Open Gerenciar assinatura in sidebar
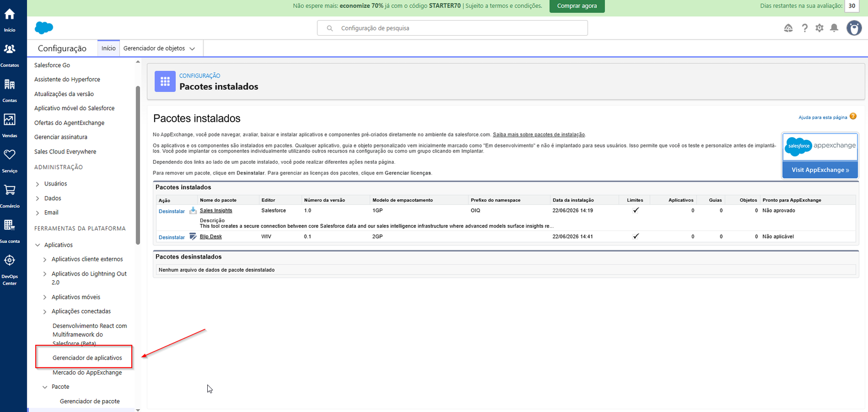The width and height of the screenshot is (868, 412). [x=61, y=137]
